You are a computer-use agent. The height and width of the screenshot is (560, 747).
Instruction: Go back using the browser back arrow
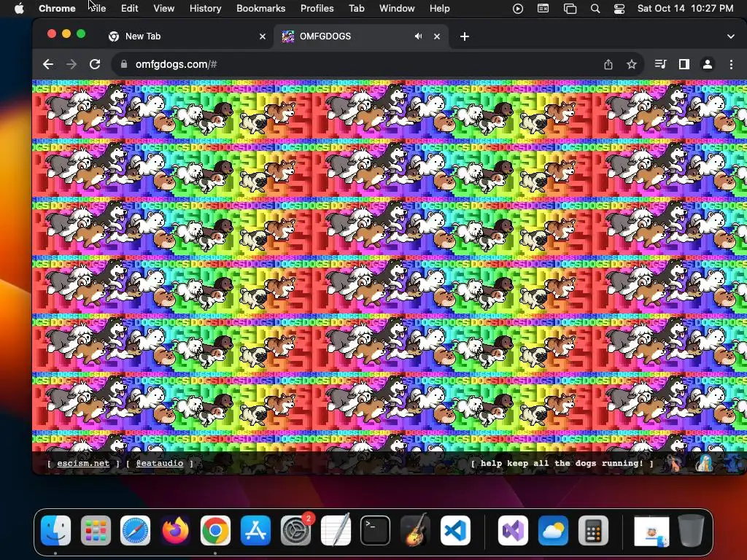click(47, 64)
